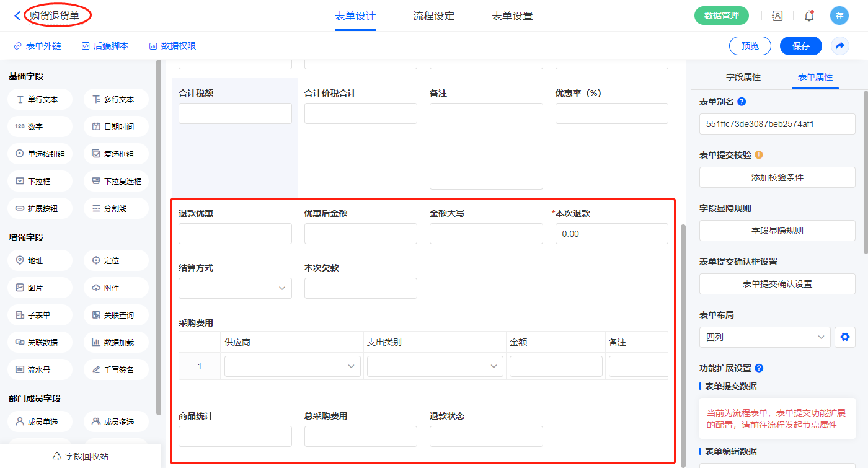The image size is (868, 468).
Task: Open the 字段回收站 at the bottom
Action: [81, 456]
